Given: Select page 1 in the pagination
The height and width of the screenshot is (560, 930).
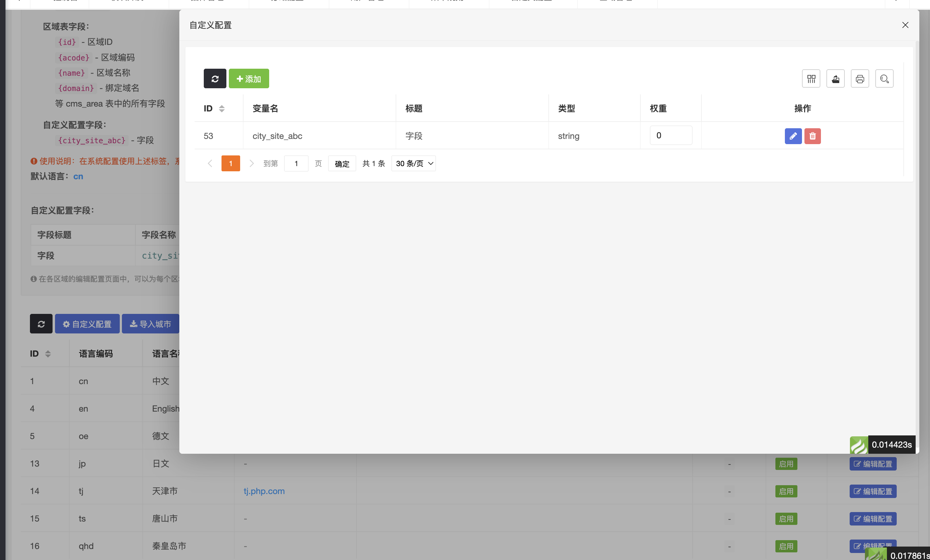Looking at the screenshot, I should point(230,163).
